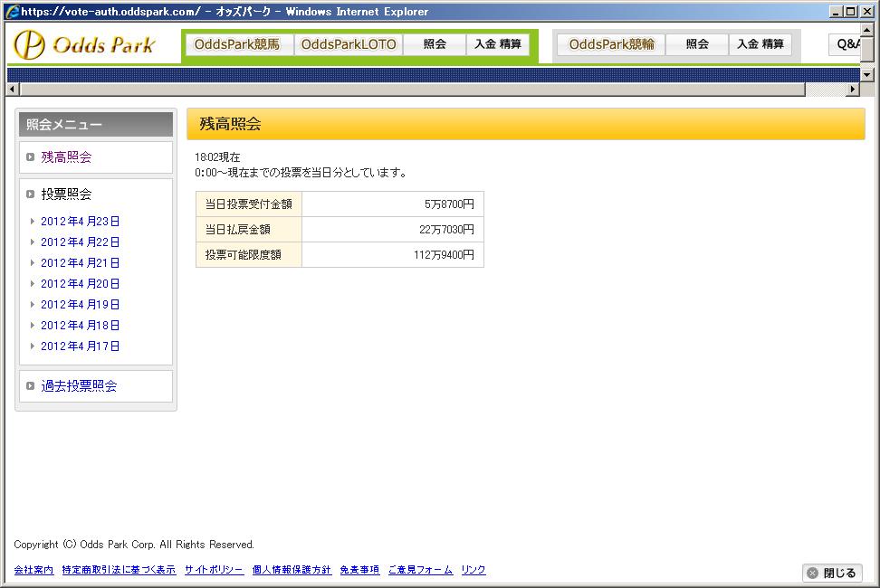Viewport: 880px width, 588px height.
Task: Open 特定商取引法に基づく表示 footer link
Action: point(119,570)
